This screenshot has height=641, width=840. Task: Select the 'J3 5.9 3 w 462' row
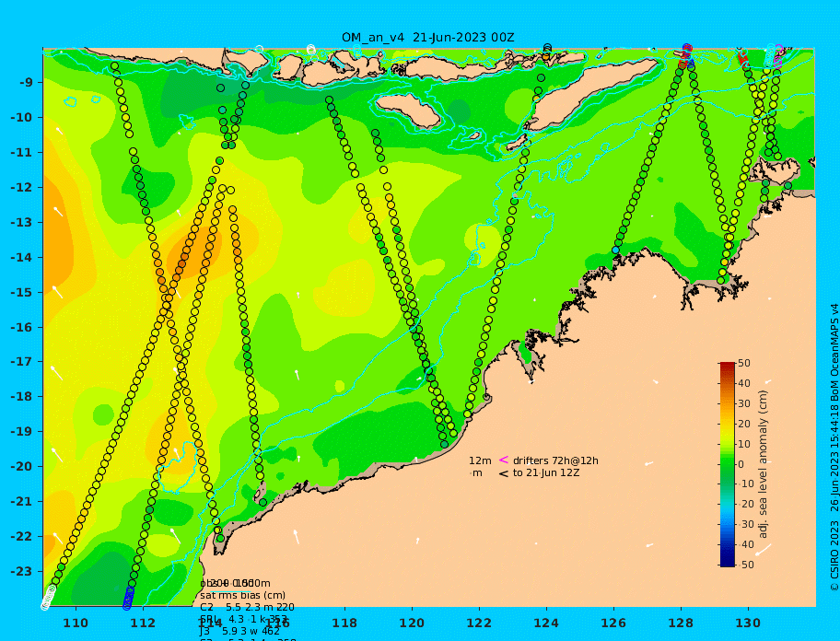[x=239, y=632]
